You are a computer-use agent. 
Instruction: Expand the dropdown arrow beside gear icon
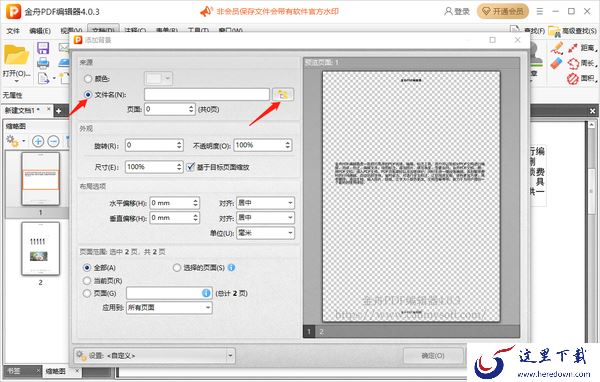coord(23,141)
